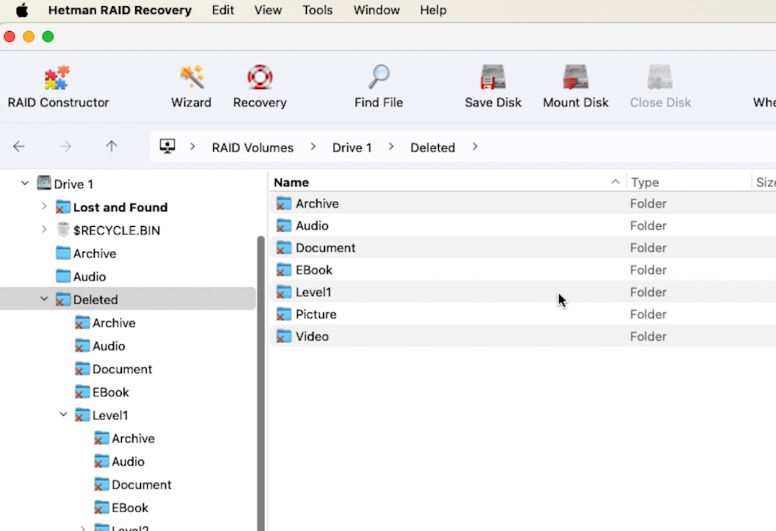This screenshot has height=531, width=776.
Task: Click chevron after the computer icon in breadcrumb
Action: [x=193, y=147]
